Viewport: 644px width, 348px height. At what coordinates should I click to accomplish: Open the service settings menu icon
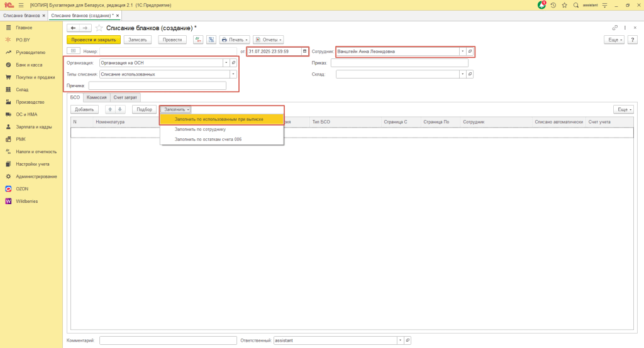click(604, 5)
